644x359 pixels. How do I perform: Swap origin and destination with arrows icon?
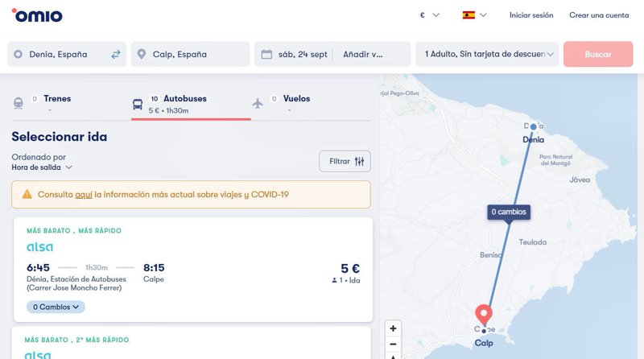click(116, 55)
